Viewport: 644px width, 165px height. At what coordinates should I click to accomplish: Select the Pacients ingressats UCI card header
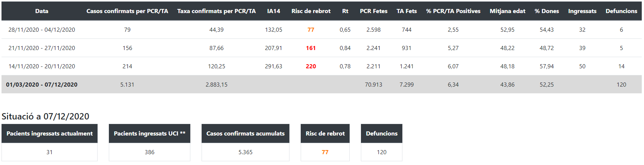click(149, 134)
